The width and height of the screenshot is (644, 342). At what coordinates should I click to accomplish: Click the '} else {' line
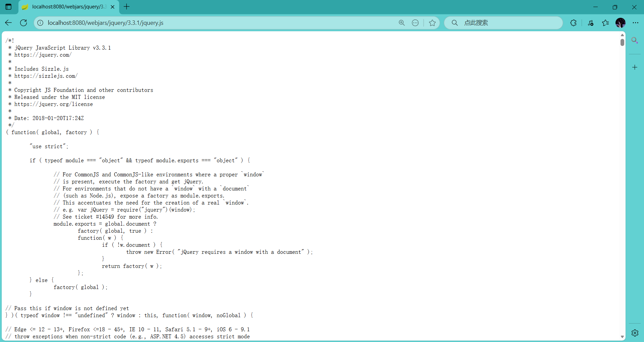pyautogui.click(x=42, y=280)
